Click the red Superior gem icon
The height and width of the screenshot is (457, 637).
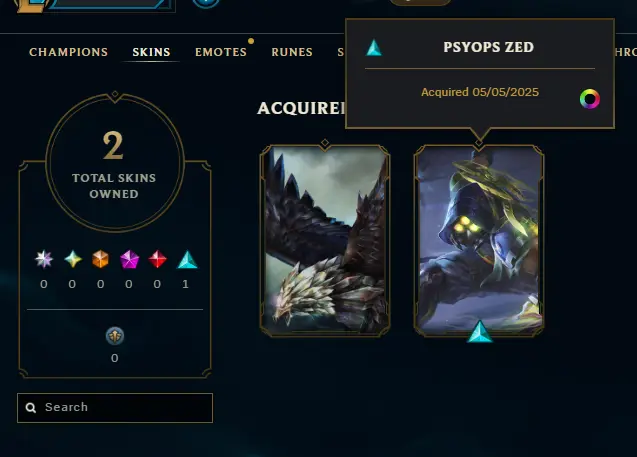pos(158,259)
